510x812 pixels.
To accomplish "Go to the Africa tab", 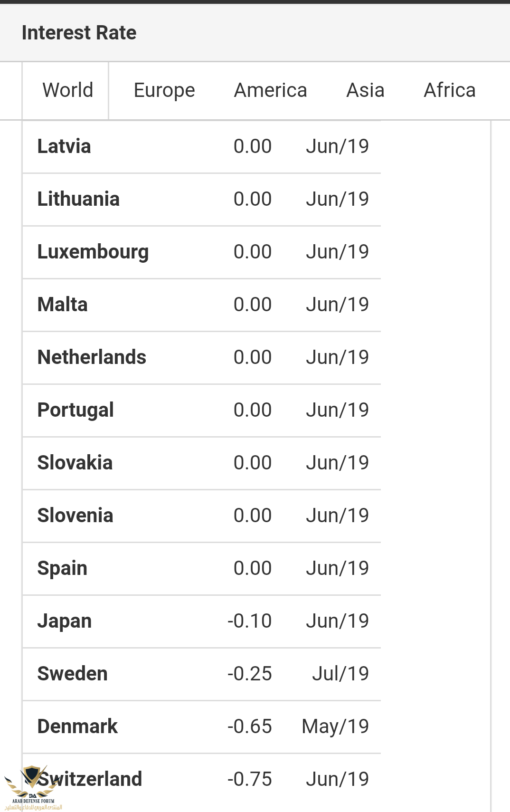I will coord(449,90).
